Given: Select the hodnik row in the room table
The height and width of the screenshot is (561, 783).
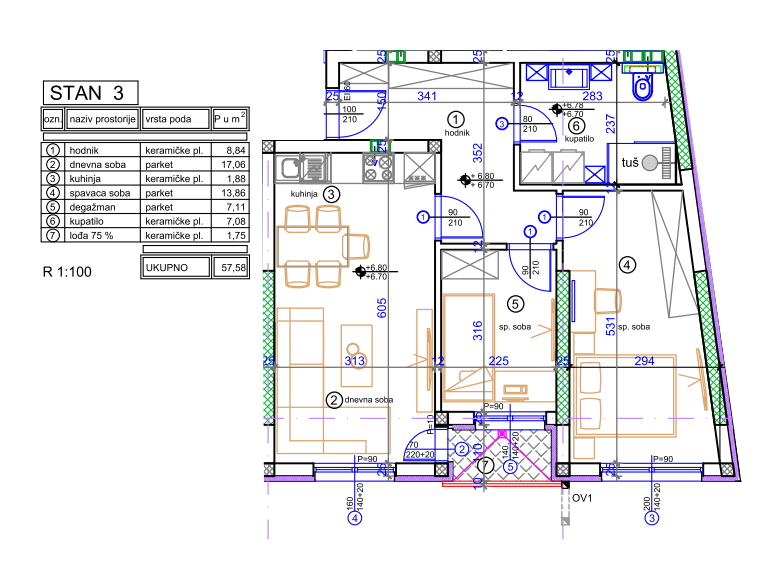Looking at the screenshot, I should (145, 150).
